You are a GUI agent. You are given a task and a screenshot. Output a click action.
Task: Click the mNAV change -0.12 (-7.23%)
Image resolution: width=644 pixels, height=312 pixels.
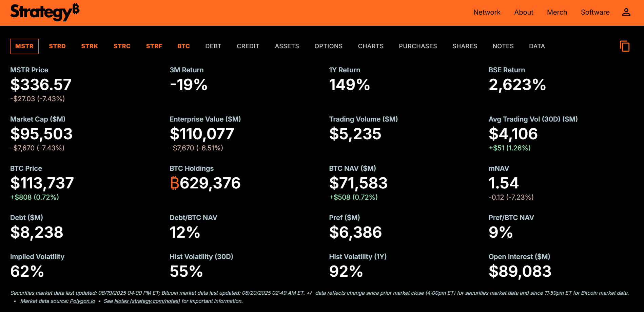511,197
